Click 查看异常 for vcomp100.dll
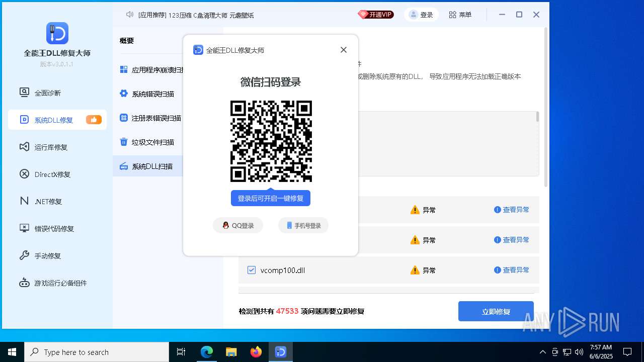The height and width of the screenshot is (362, 644). tap(512, 270)
